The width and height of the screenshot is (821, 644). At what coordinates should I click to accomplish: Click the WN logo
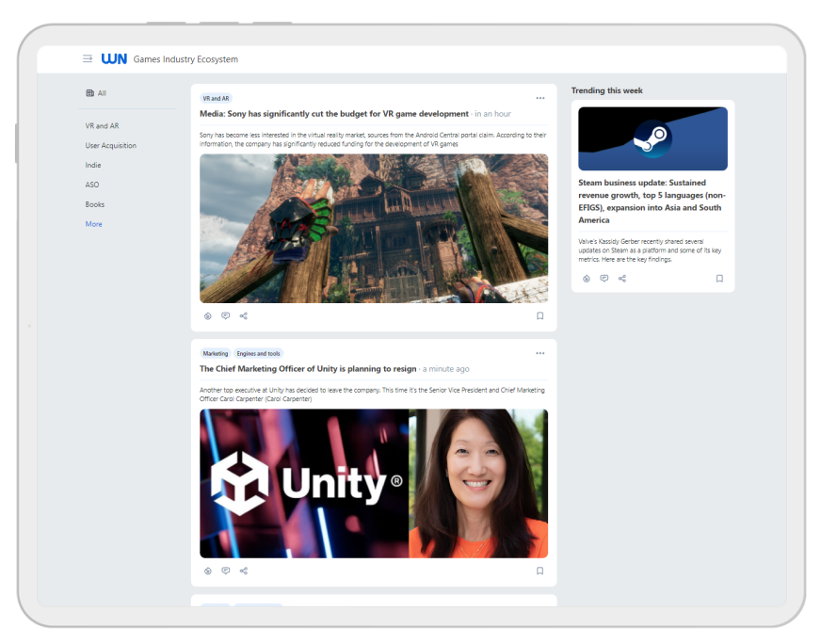point(114,58)
